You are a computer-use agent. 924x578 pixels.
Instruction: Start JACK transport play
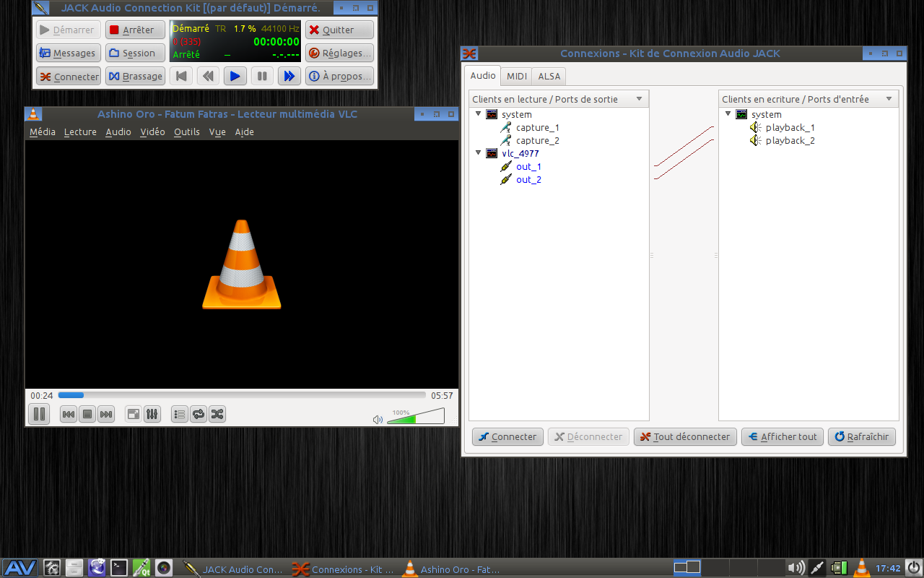point(235,76)
